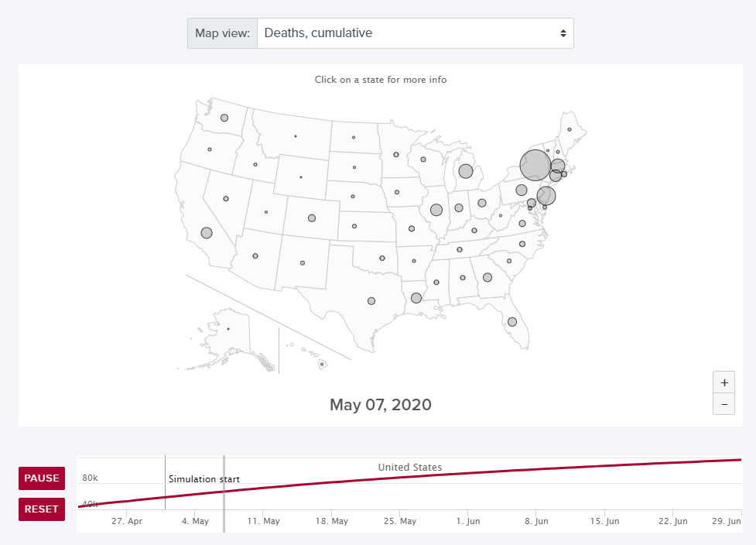Screen dimensions: 756x545
Task: Reset the simulation timeline
Action: pyautogui.click(x=42, y=509)
